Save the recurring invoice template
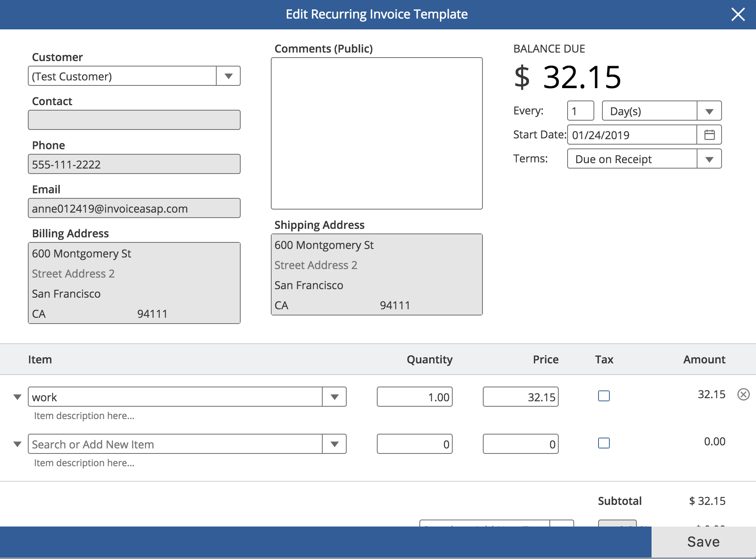Image resolution: width=756 pixels, height=559 pixels. coord(703,542)
